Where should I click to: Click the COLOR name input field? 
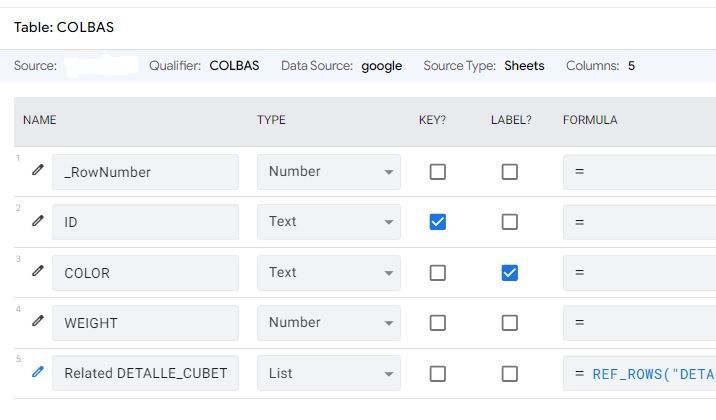(145, 273)
